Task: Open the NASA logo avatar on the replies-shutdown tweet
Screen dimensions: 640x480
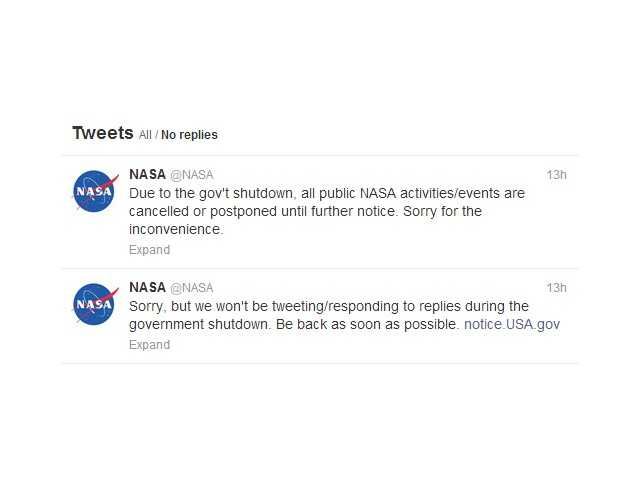Action: (x=95, y=304)
